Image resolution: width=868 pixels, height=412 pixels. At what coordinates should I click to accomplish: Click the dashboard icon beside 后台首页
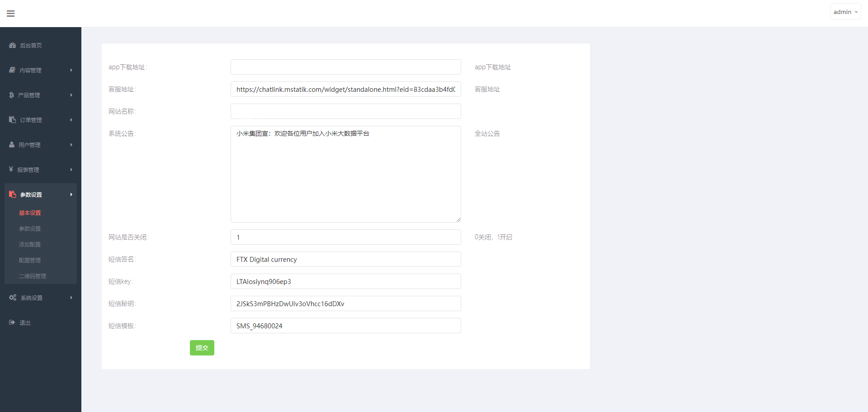tap(13, 45)
